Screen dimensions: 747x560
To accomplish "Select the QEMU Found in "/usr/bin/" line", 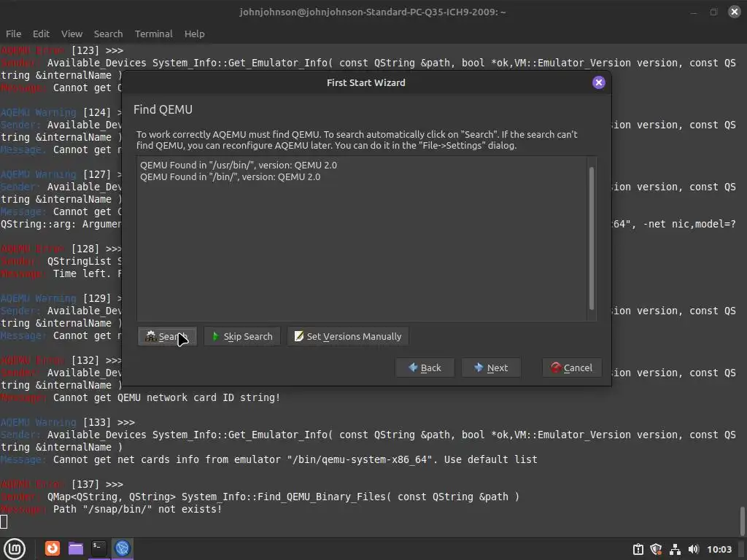I will [239, 165].
